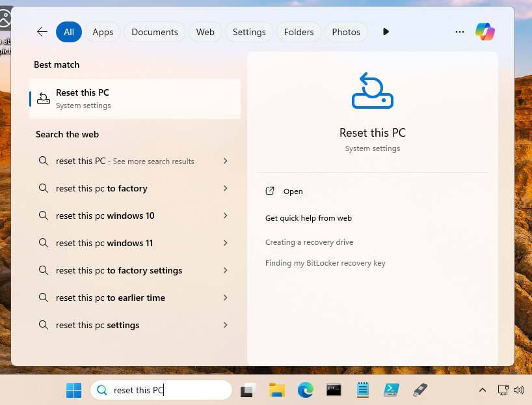Viewport: 532px width, 405px height.
Task: Switch to the Settings filter tab
Action: pos(249,32)
